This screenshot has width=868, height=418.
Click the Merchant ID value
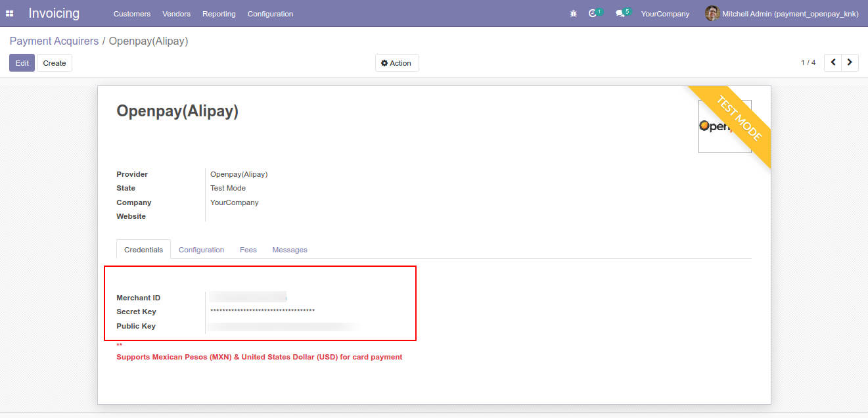(x=248, y=298)
